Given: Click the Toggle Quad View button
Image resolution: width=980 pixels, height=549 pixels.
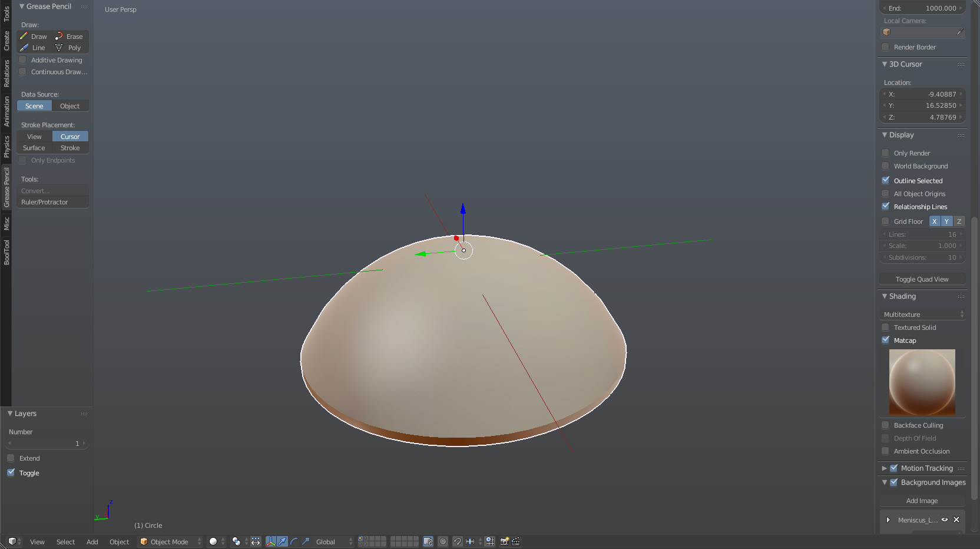Looking at the screenshot, I should click(x=922, y=279).
